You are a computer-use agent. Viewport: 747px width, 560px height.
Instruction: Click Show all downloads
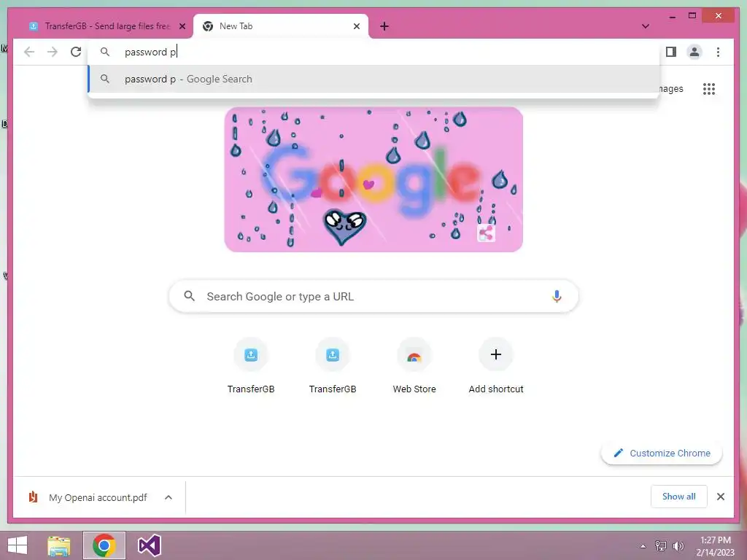click(679, 497)
